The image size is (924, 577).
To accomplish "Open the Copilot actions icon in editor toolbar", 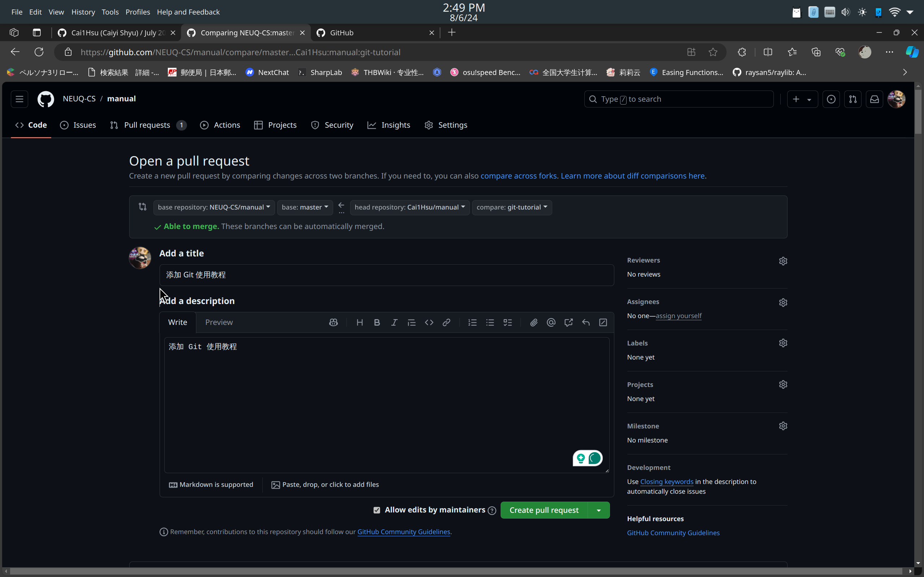I will (x=334, y=322).
